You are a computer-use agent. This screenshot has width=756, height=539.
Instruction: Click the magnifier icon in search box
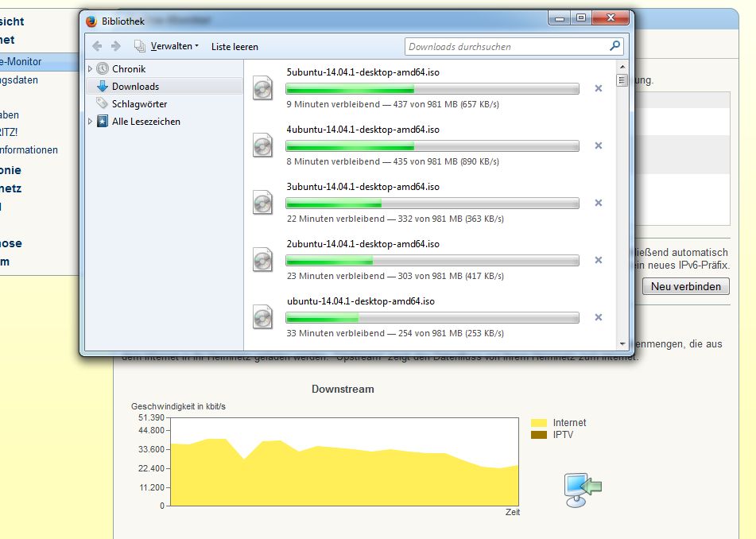pyautogui.click(x=614, y=46)
